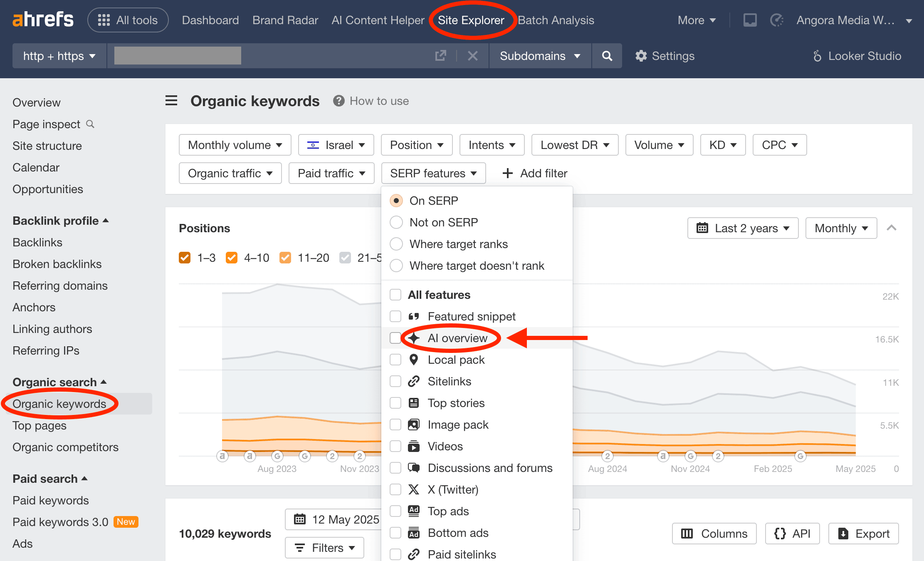Check the Top stories checkbox

(x=395, y=403)
